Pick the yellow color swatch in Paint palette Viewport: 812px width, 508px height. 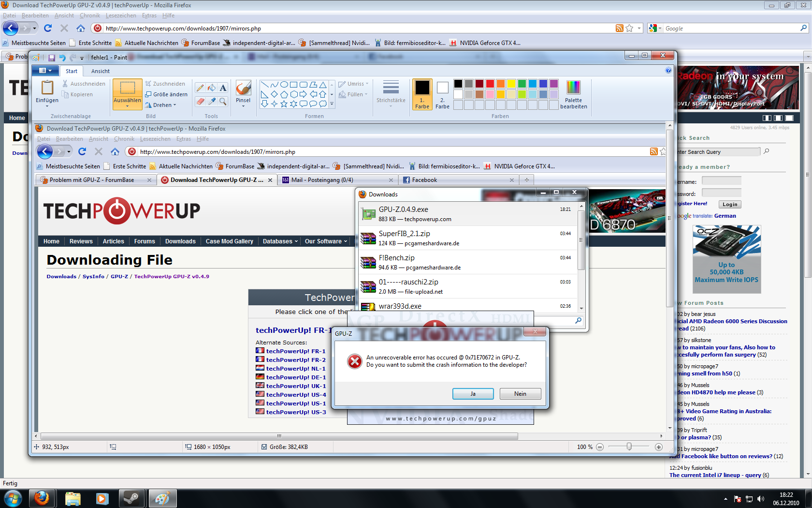[x=511, y=84]
